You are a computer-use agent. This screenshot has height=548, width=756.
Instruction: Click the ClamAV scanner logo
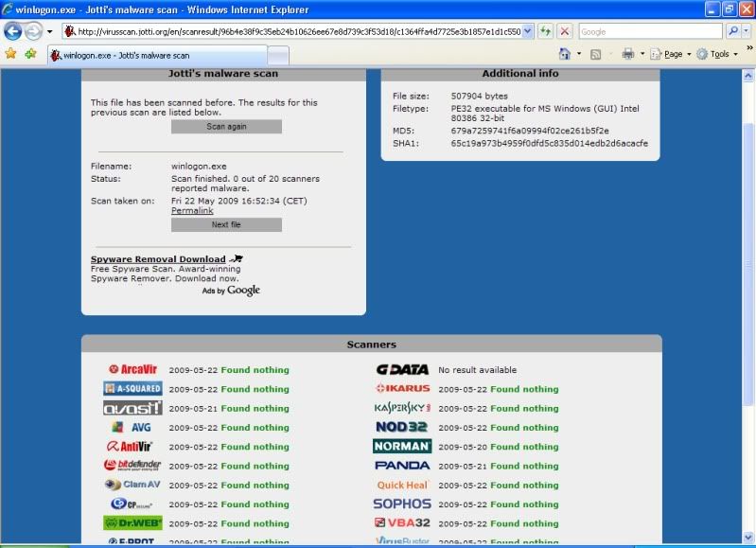132,485
